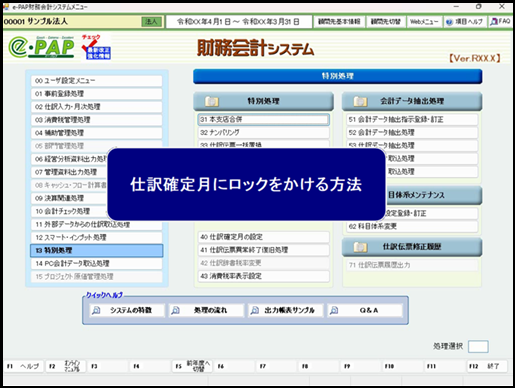
Task: Open the Webメニュー button
Action: tap(424, 22)
